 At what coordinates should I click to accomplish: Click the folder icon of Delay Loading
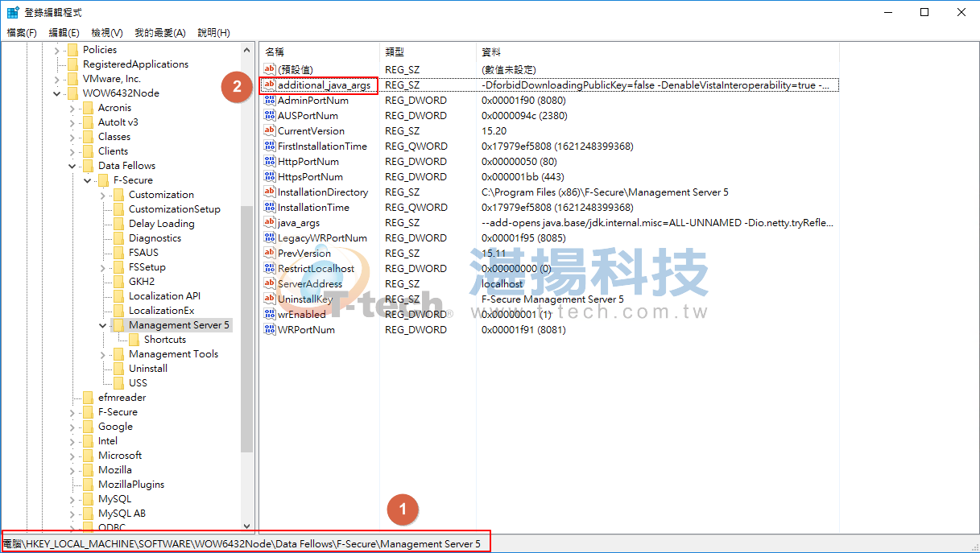tap(118, 224)
